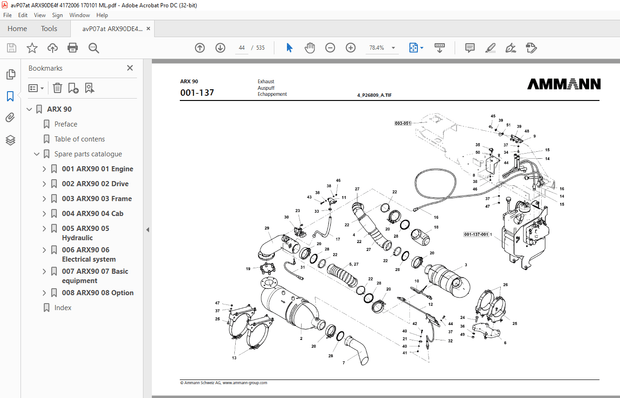The height and width of the screenshot is (398, 620).
Task: Close the Bookmarks panel
Action: point(130,68)
